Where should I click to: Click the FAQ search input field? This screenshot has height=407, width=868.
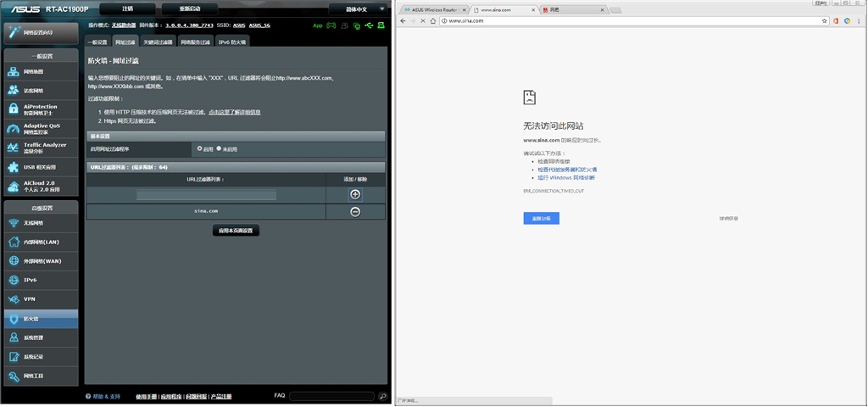(331, 396)
